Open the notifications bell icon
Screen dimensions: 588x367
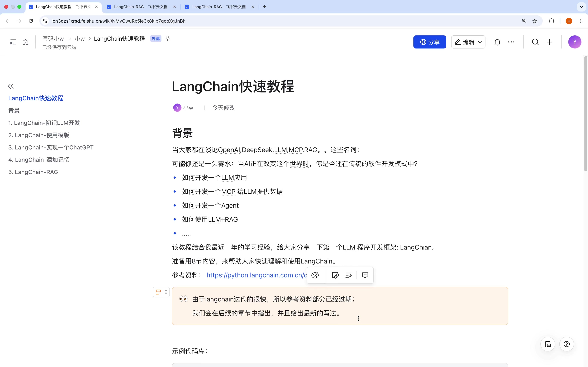497,42
